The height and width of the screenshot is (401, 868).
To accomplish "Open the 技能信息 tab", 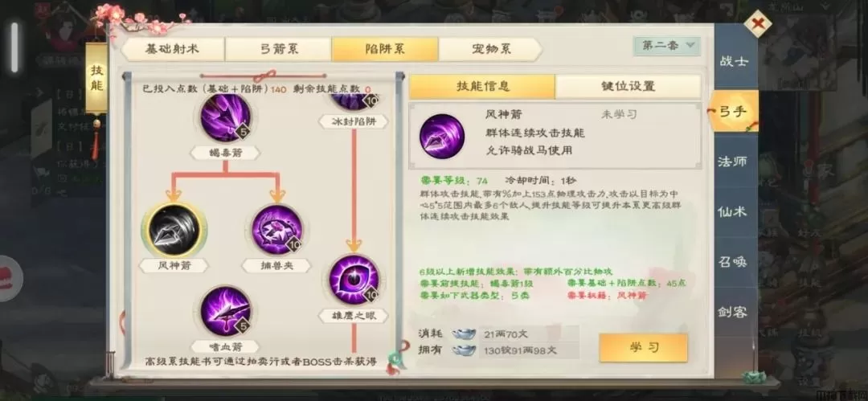I will [482, 87].
